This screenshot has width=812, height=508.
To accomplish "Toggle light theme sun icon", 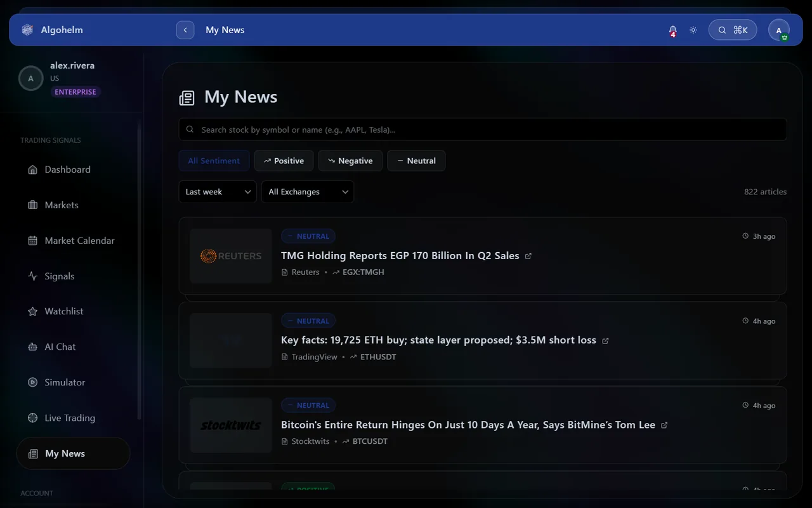I will (x=693, y=30).
